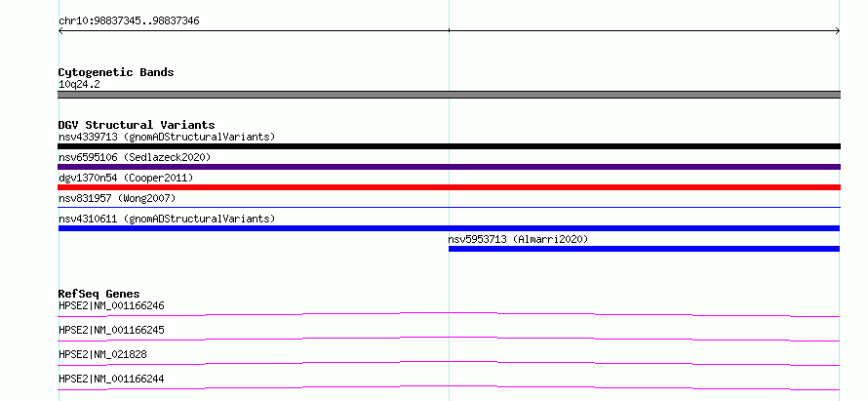Screen dimensions: 868x401
Task: Click the red dgv1370n54 variant bar
Action: (449, 187)
